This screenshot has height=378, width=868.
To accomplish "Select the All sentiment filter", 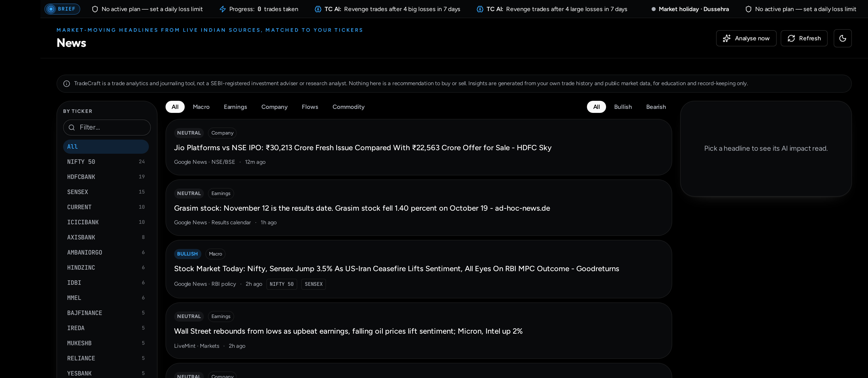I will (596, 107).
